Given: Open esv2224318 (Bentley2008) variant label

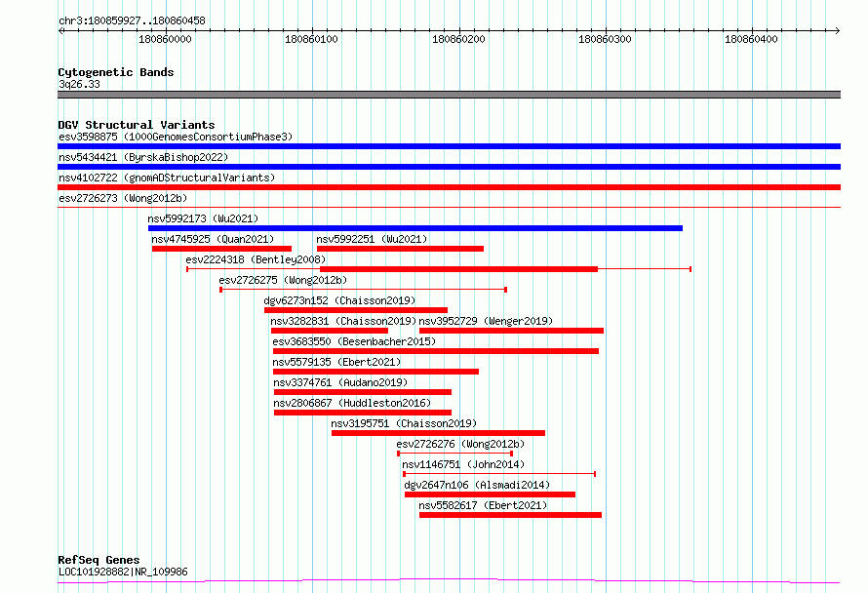Looking at the screenshot, I should (256, 259).
